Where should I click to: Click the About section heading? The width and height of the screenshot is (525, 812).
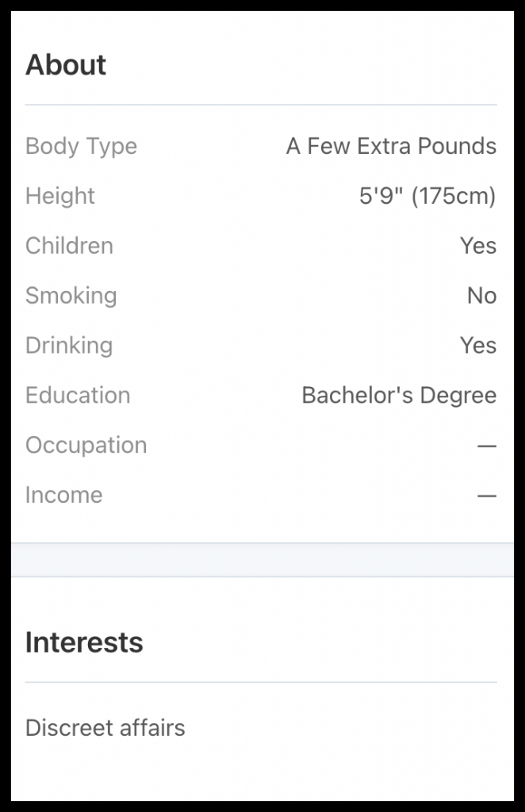66,65
